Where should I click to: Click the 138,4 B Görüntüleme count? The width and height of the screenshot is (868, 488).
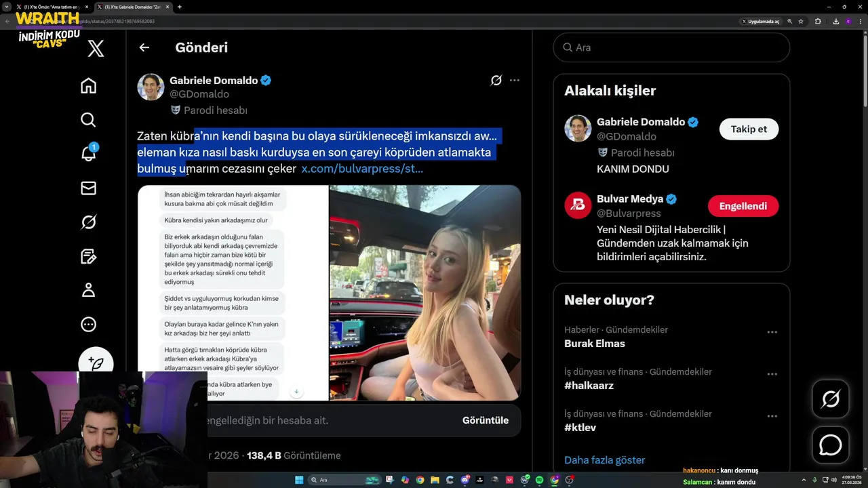coord(294,455)
